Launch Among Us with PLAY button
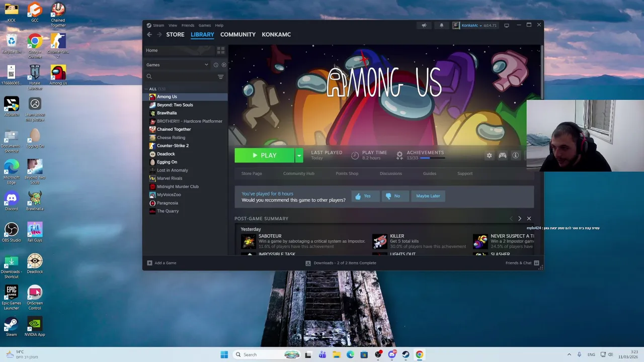The width and height of the screenshot is (644, 362). [265, 155]
